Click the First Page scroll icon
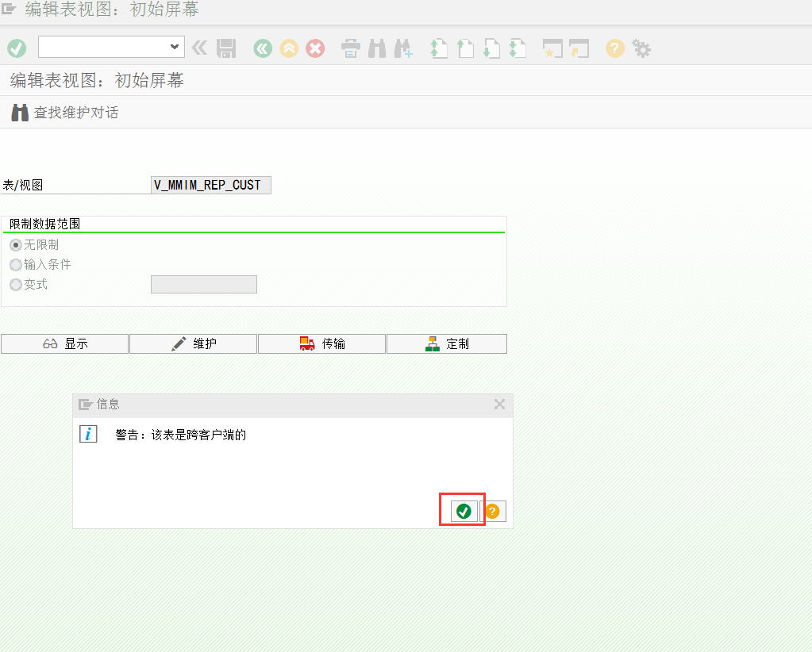Image resolution: width=812 pixels, height=652 pixels. (x=438, y=48)
